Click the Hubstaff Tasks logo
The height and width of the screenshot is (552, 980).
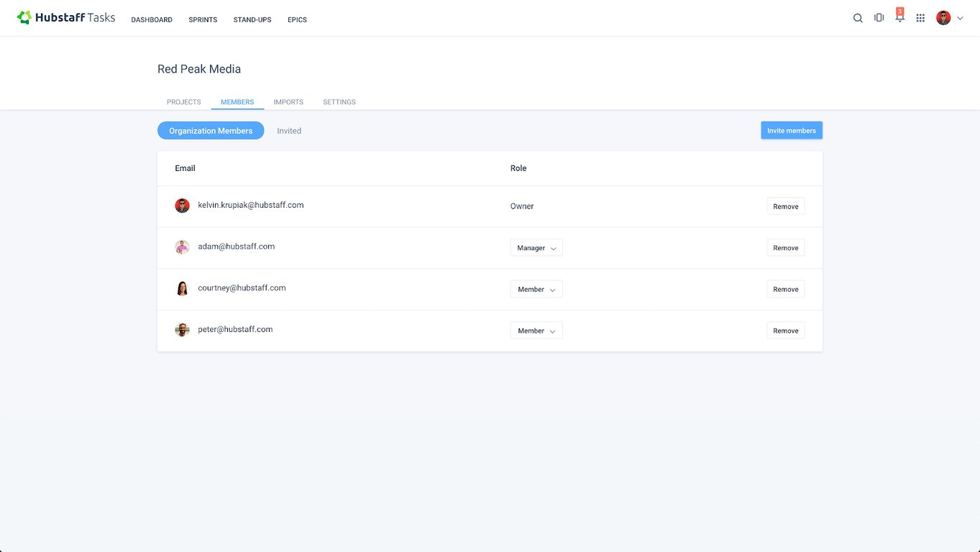(x=66, y=18)
